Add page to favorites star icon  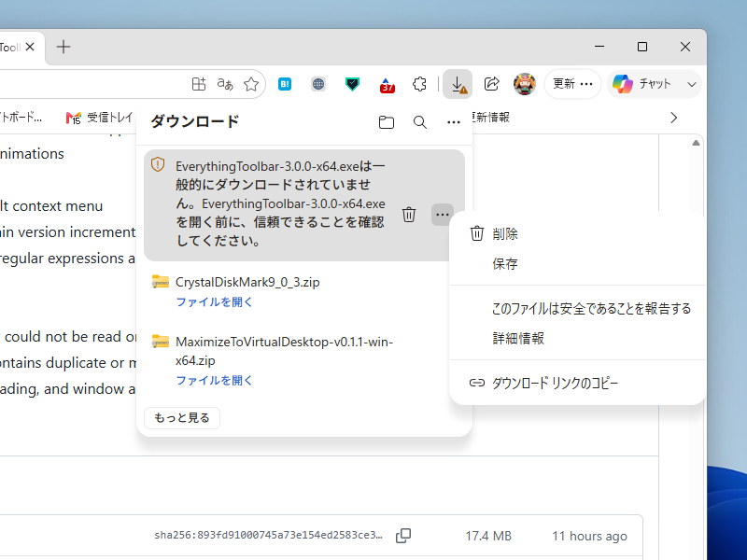(251, 84)
